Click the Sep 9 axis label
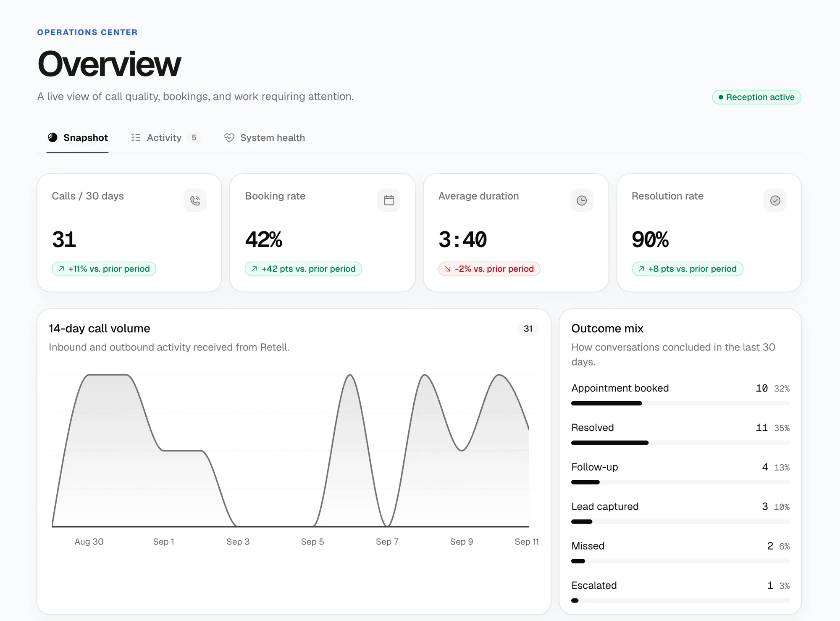Image resolution: width=840 pixels, height=621 pixels. coord(462,542)
